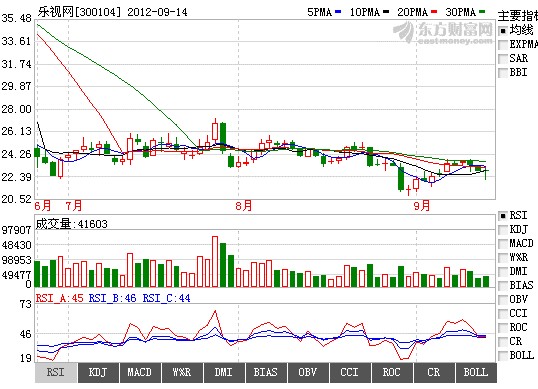Viewport: 538px width, 389px height.
Task: Click the blue 5PMA legend swatch
Action: click(338, 12)
